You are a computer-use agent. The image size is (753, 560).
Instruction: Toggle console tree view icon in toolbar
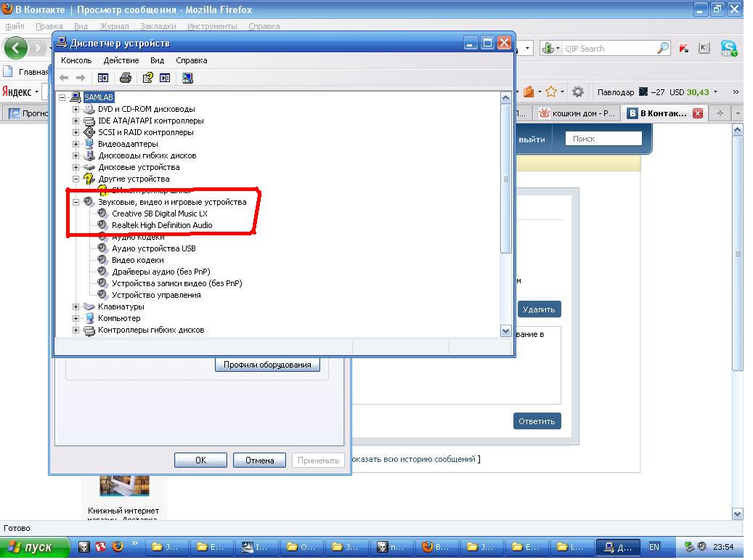tap(103, 78)
